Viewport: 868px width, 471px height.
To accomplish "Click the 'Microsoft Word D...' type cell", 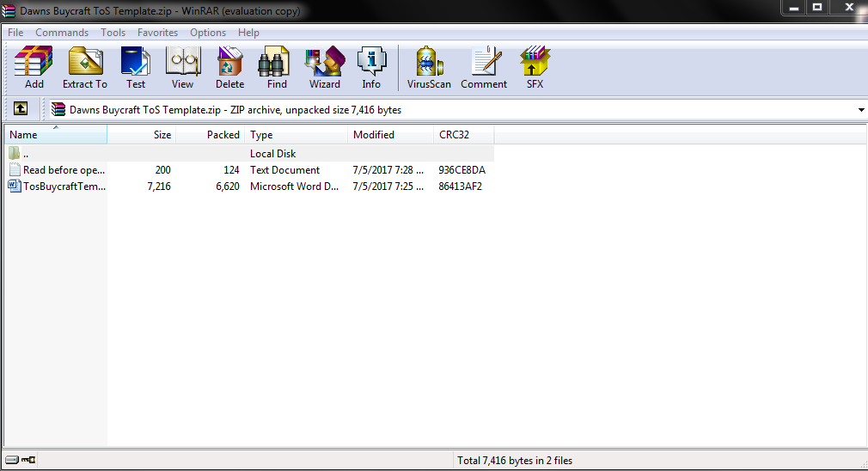I will coord(295,186).
